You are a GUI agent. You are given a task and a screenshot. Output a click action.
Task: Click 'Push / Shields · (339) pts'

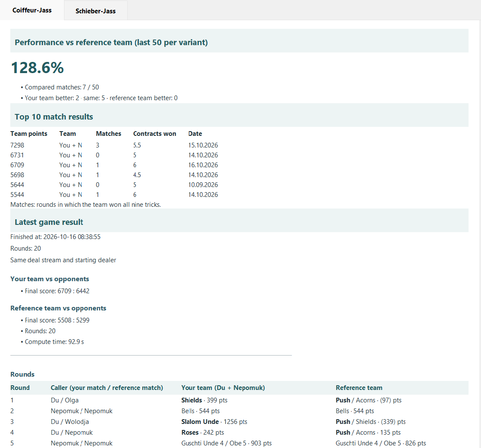[x=371, y=422]
